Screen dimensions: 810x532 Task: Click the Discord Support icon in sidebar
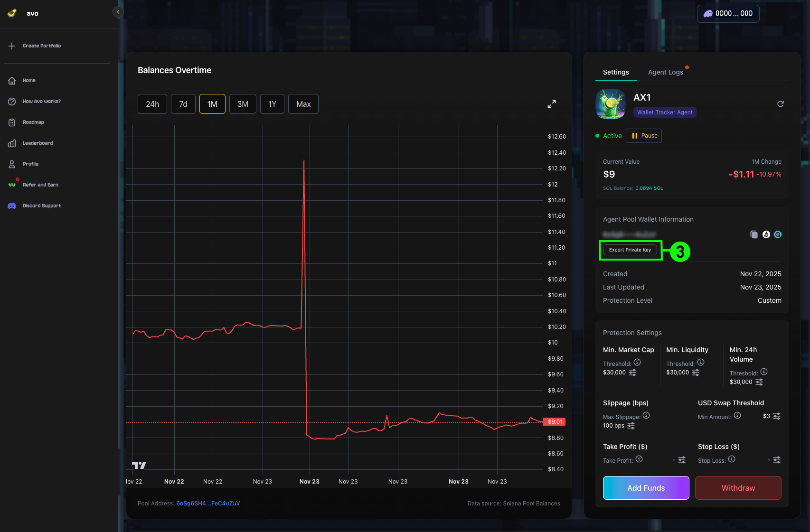click(12, 206)
